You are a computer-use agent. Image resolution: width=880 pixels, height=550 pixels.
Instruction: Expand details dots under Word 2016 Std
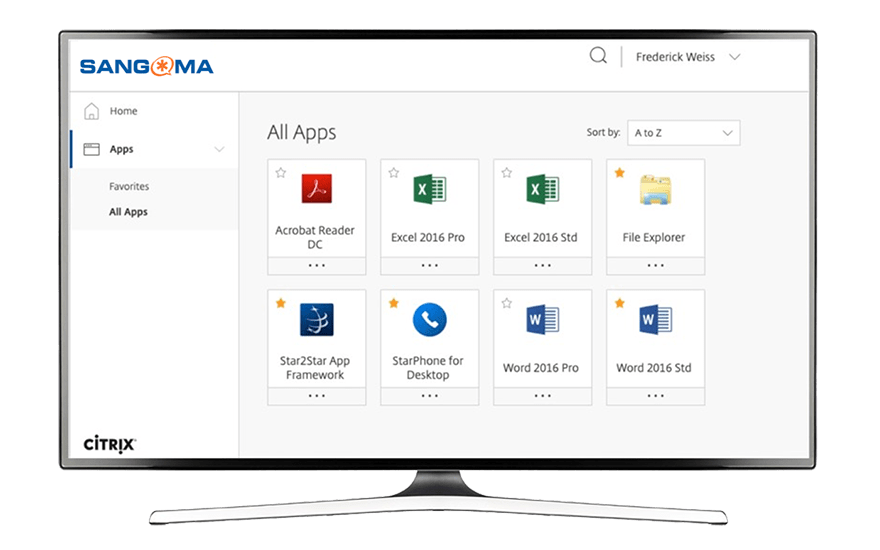(656, 396)
